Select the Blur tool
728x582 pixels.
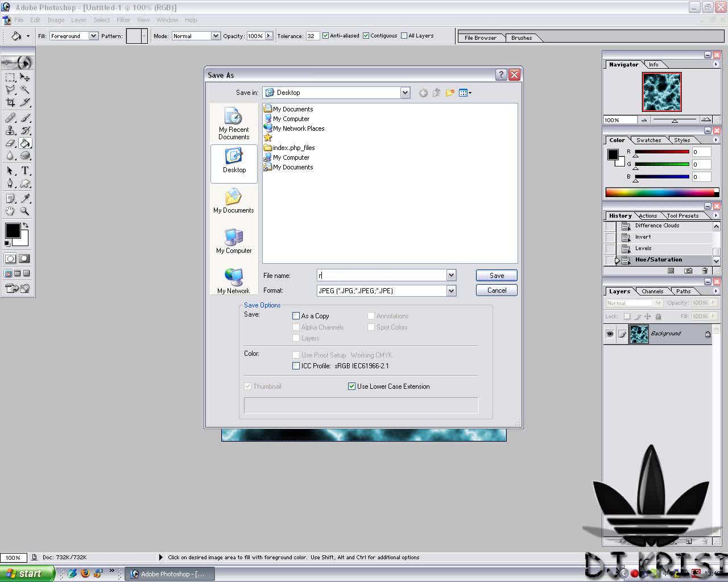[10, 156]
